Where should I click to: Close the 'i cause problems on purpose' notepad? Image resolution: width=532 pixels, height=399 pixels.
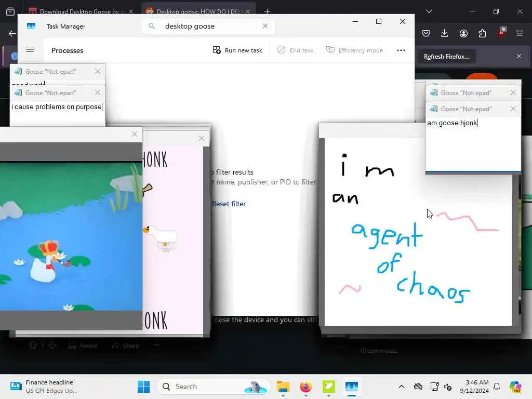98,92
